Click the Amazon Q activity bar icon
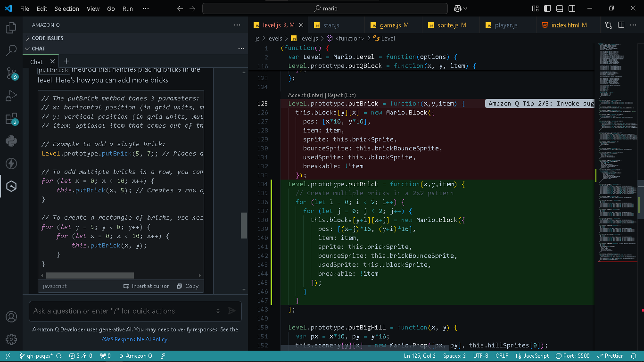 [x=11, y=187]
